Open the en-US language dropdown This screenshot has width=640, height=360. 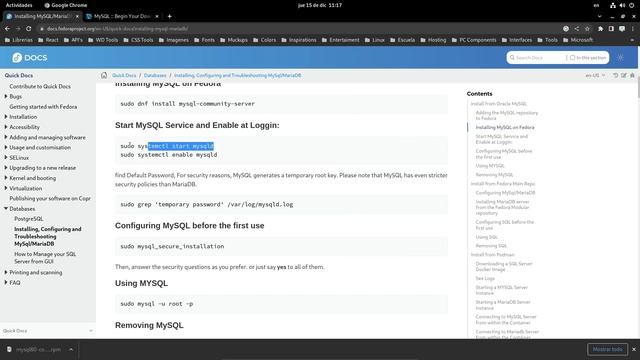tap(595, 76)
